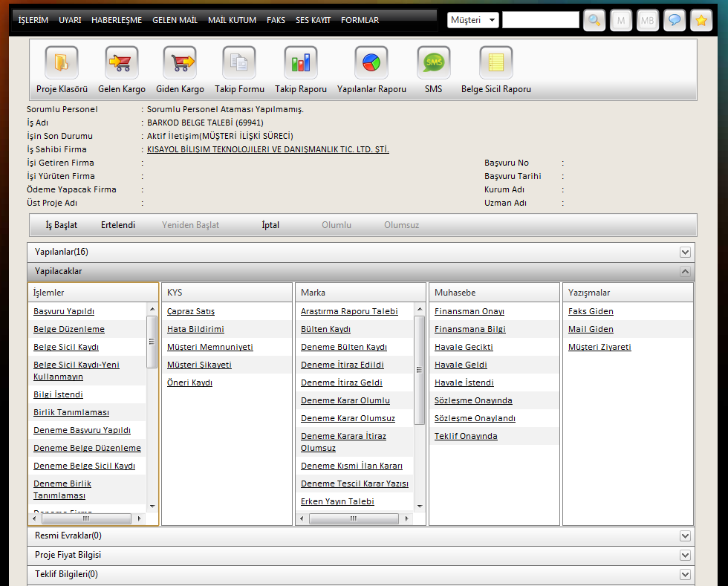
Task: Open Yapılanlar Raporu pie chart icon
Action: click(371, 63)
